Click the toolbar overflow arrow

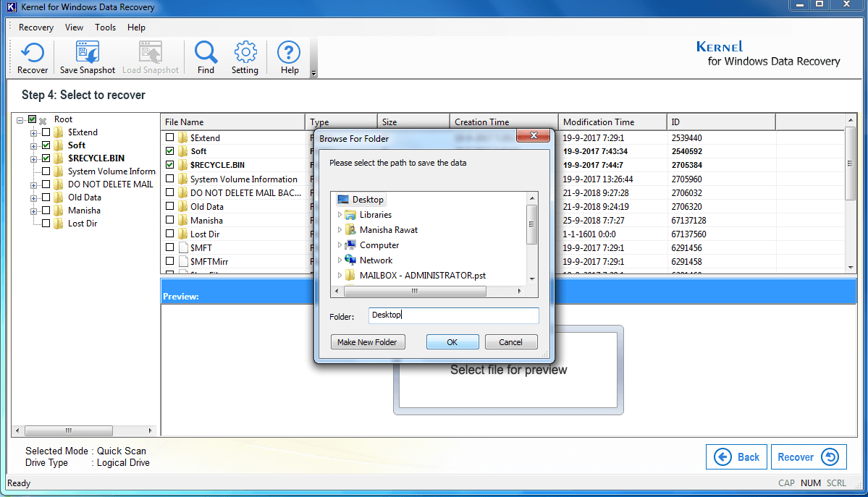pyautogui.click(x=314, y=73)
